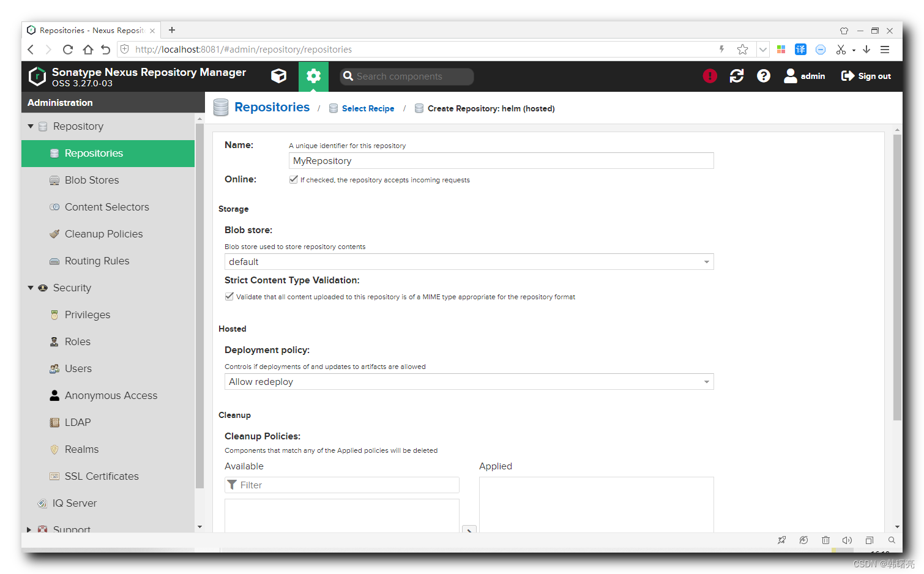Focus the Search components field
The height and width of the screenshot is (574, 924).
(x=407, y=76)
